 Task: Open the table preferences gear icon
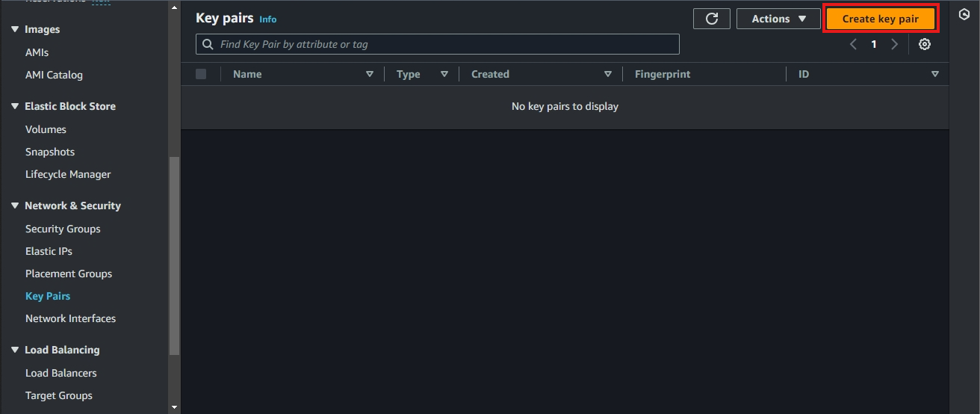click(x=925, y=44)
